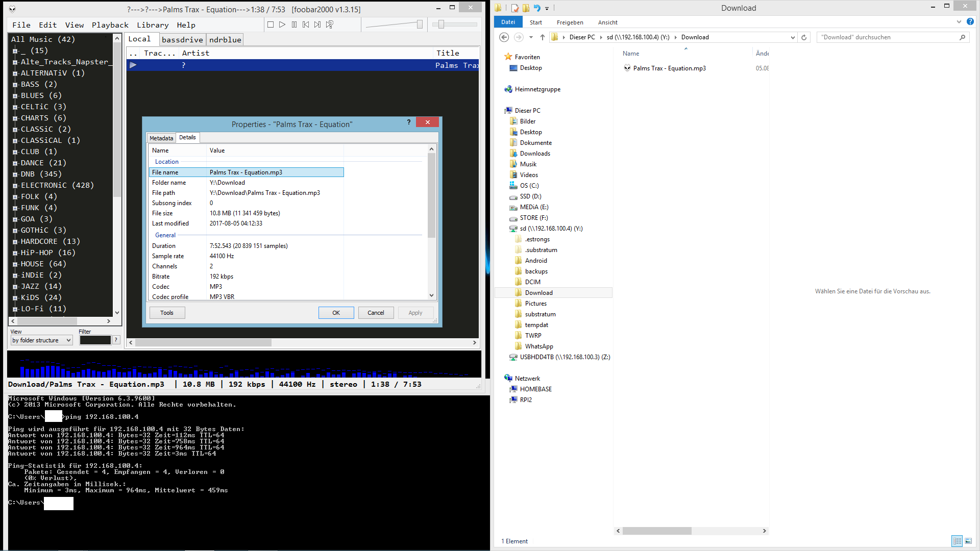This screenshot has width=980, height=551.
Task: Expand the DANCE (21) node
Action: [15, 163]
